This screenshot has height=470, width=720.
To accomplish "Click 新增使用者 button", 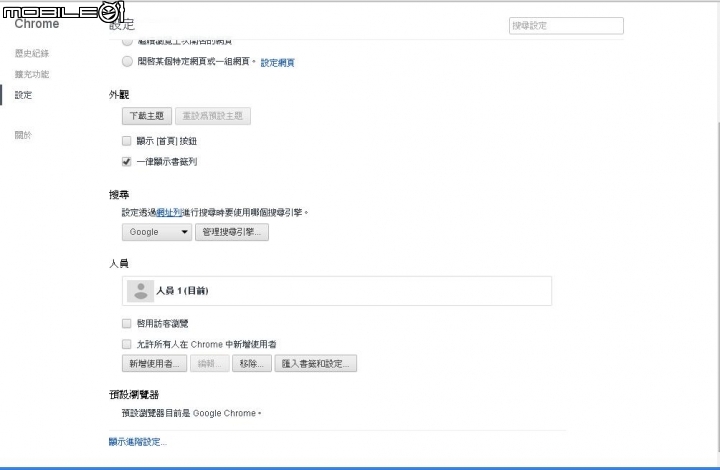I will (x=154, y=364).
